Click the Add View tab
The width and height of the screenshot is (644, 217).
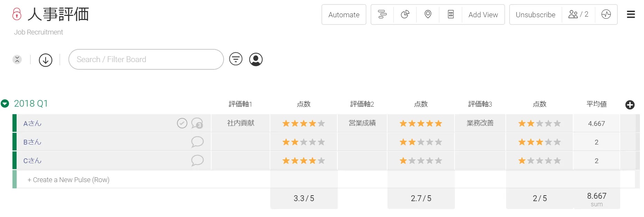(x=483, y=14)
